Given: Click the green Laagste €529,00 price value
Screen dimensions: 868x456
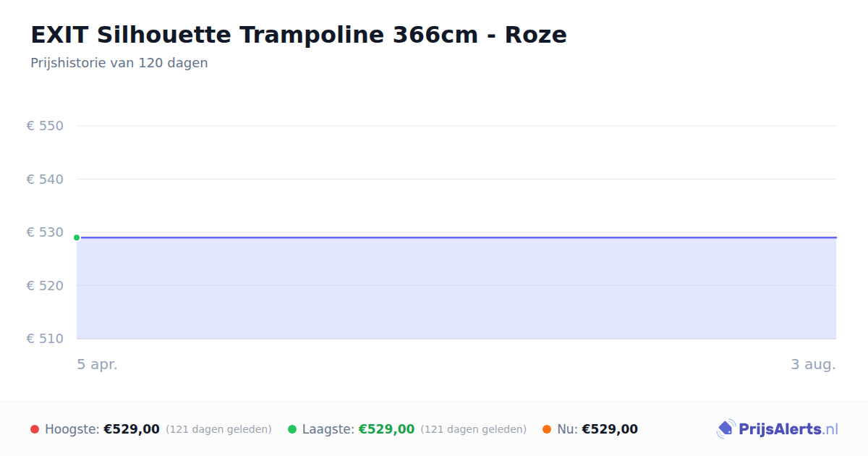Looking at the screenshot, I should coord(386,429).
